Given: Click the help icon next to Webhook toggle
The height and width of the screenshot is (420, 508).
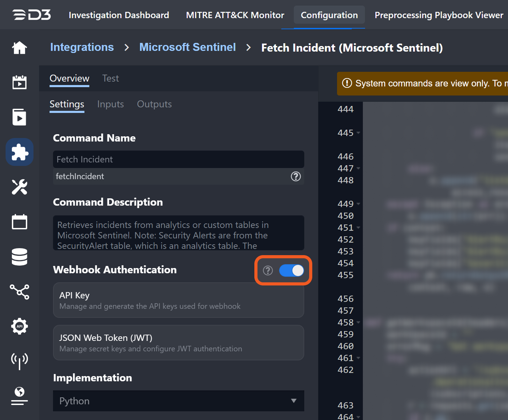Looking at the screenshot, I should tap(268, 270).
